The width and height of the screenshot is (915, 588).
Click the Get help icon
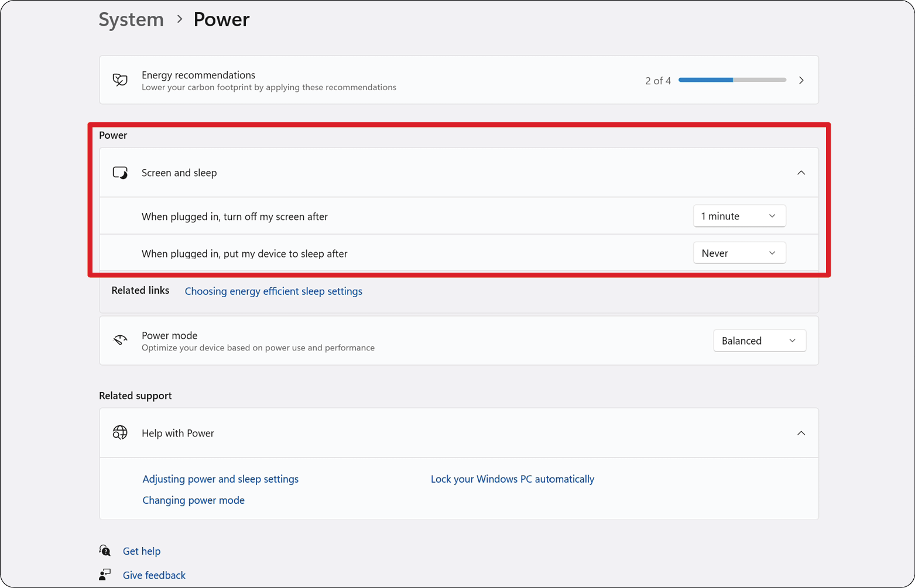click(x=105, y=551)
